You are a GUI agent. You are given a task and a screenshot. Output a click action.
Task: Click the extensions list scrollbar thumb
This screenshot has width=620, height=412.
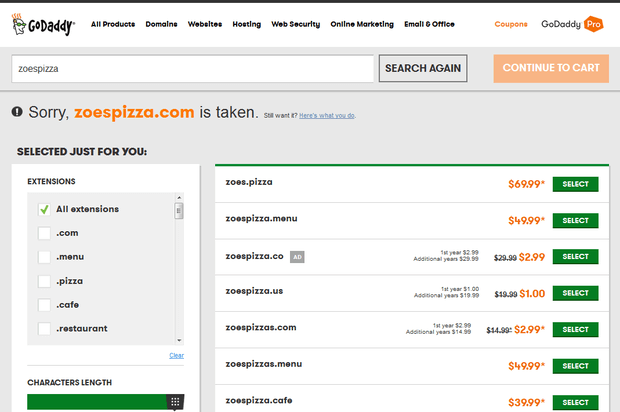point(179,211)
